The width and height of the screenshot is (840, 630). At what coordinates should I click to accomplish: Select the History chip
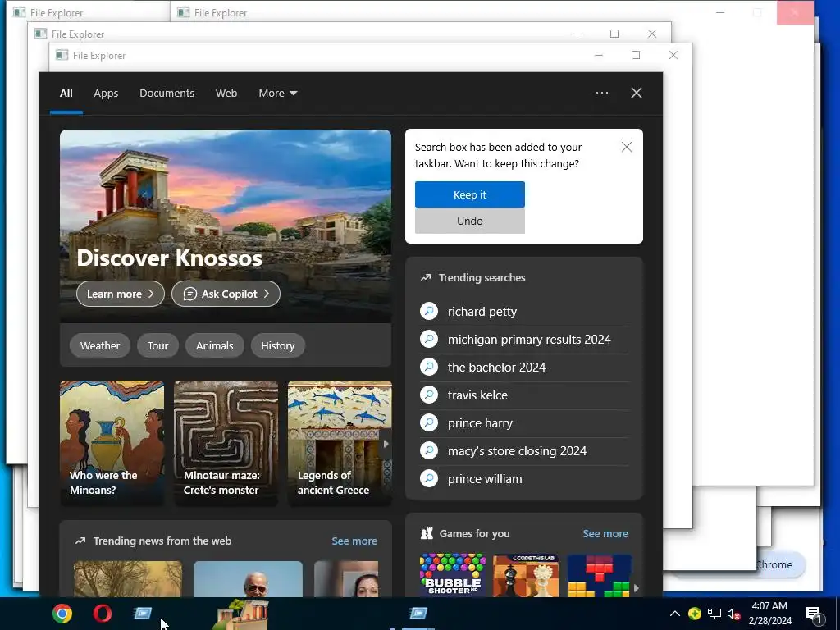277,345
